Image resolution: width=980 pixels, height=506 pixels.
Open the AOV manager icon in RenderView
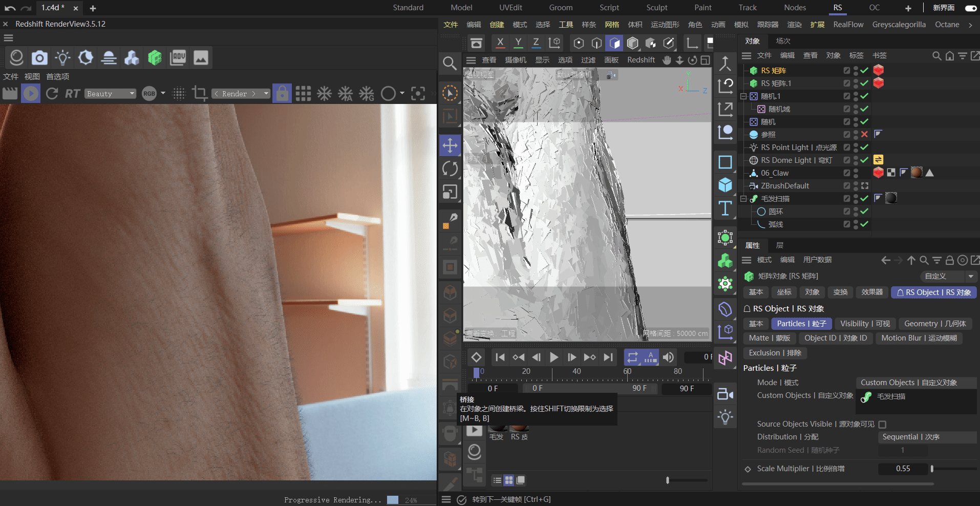coord(178,58)
